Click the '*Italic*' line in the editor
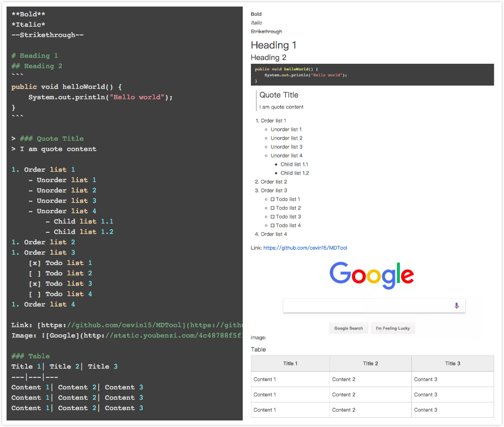 pyautogui.click(x=28, y=25)
